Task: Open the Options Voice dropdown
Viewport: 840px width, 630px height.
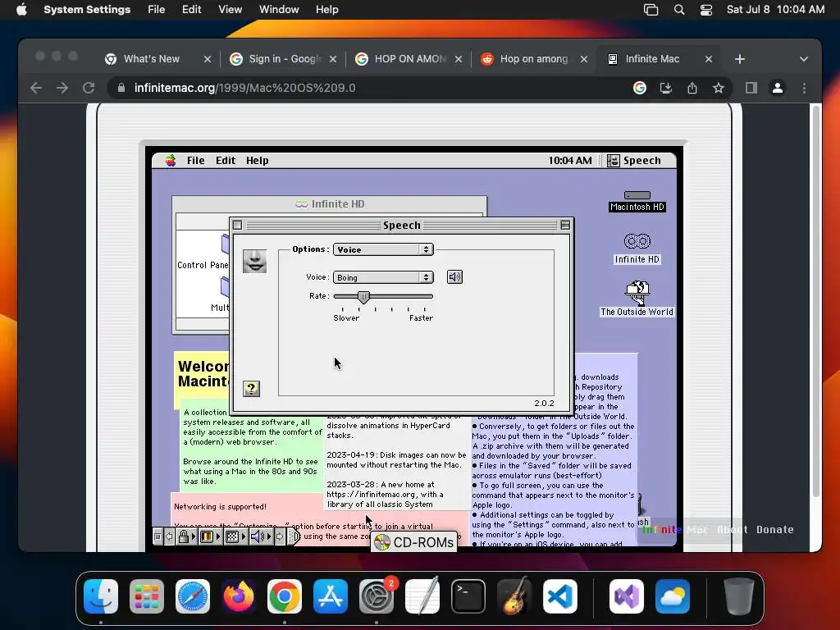Action: coord(383,249)
